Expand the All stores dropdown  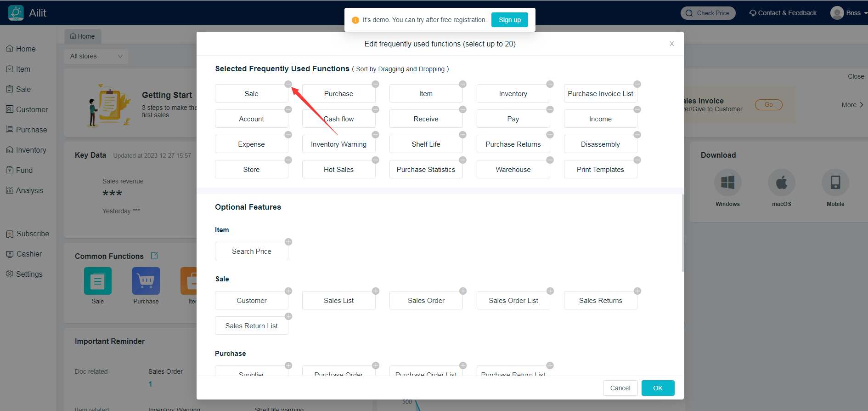tap(96, 56)
